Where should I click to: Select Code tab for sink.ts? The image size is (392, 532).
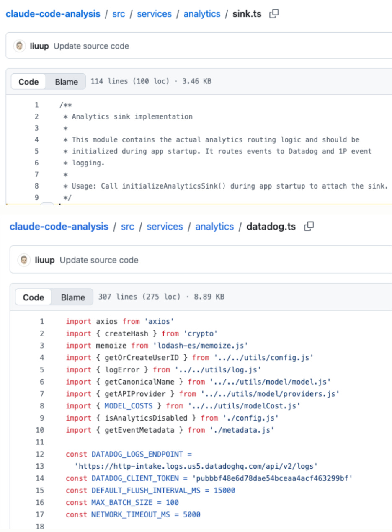click(28, 81)
